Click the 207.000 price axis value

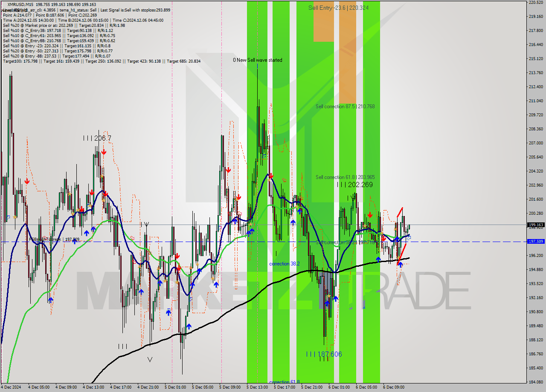[536, 143]
